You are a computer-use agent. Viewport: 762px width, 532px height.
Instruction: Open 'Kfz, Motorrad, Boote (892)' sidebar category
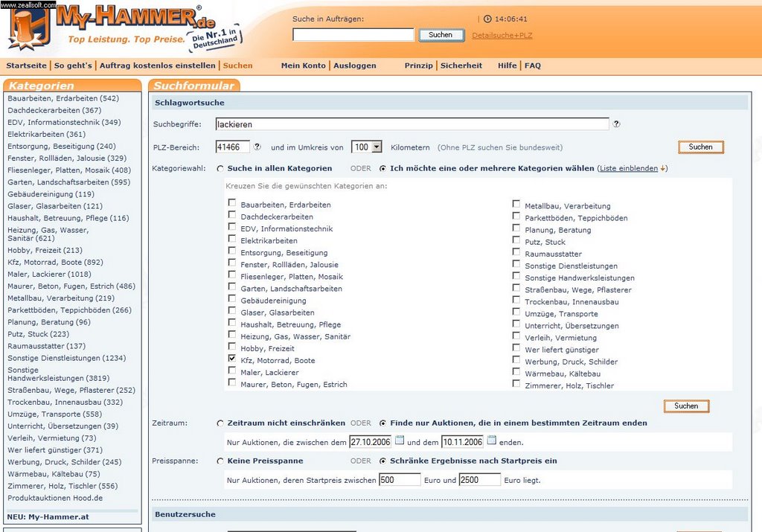click(x=55, y=263)
